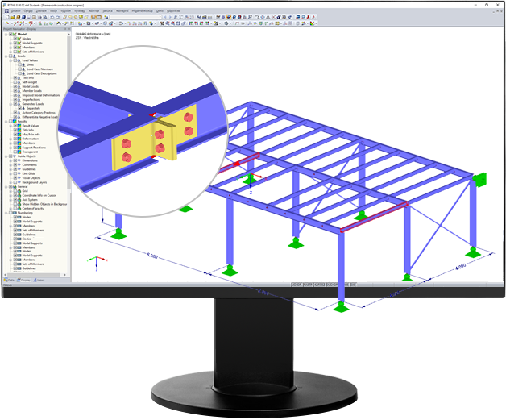Expand the Result Values tree node
This screenshot has width=506, height=420.
[9, 126]
